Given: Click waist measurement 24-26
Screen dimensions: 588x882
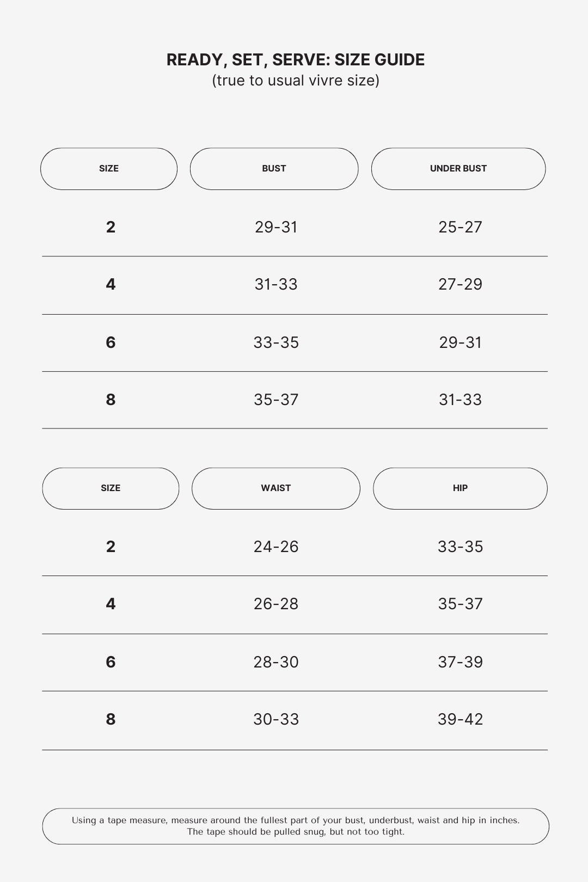Looking at the screenshot, I should tap(276, 547).
